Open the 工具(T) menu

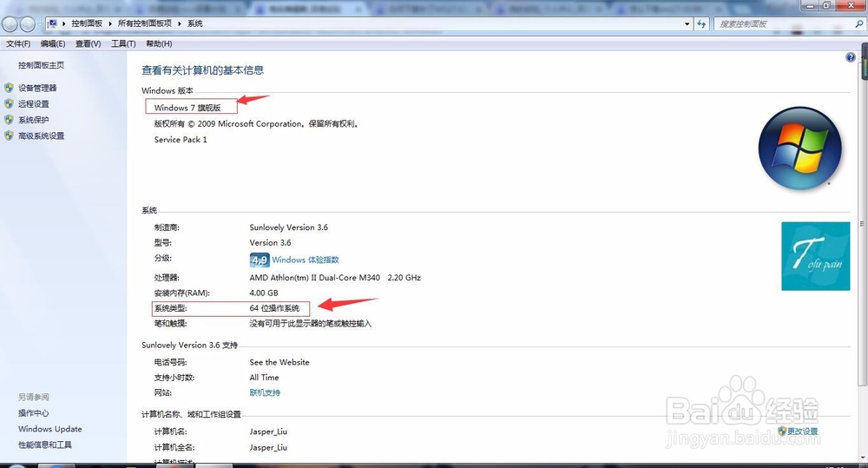point(123,43)
